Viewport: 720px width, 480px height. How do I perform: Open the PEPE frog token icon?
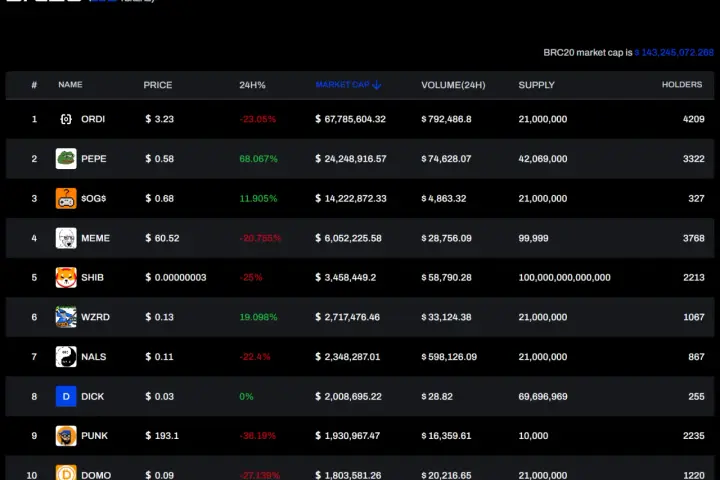tap(66, 158)
